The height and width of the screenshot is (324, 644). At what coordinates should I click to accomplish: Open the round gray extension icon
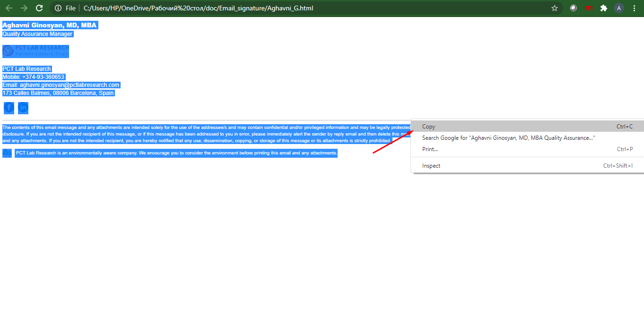(x=574, y=8)
